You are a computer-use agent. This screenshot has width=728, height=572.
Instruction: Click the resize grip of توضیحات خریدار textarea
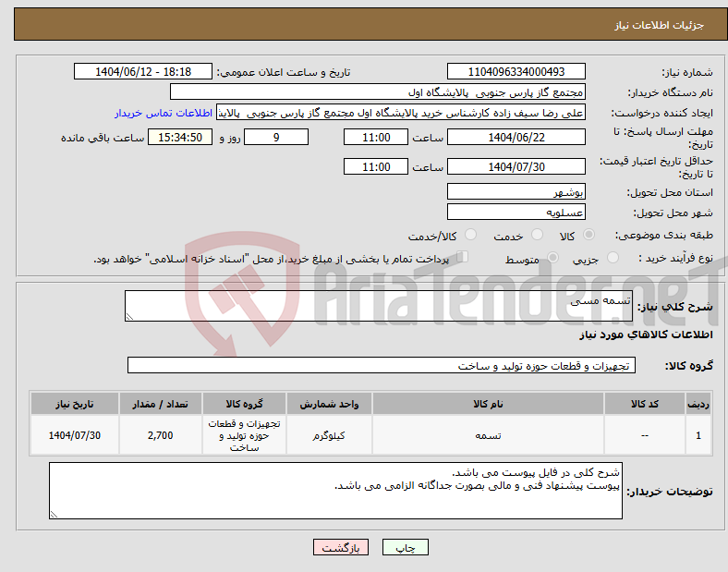54,515
